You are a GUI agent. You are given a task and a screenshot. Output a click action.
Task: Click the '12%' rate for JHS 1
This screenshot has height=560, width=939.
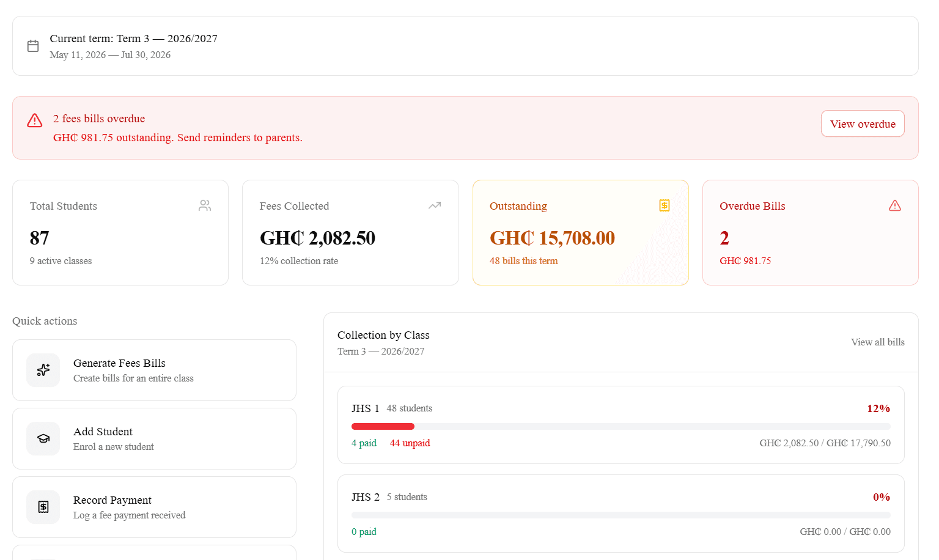click(x=878, y=408)
